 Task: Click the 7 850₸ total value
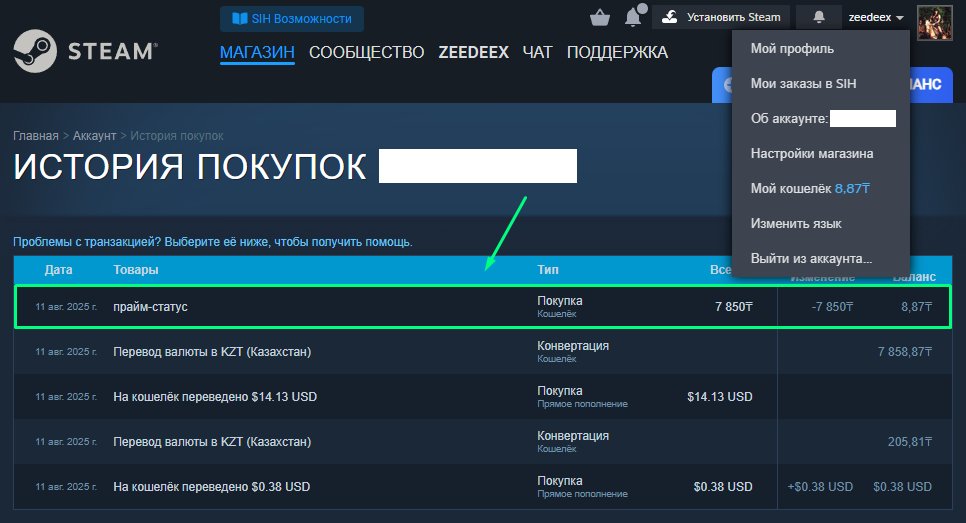734,307
